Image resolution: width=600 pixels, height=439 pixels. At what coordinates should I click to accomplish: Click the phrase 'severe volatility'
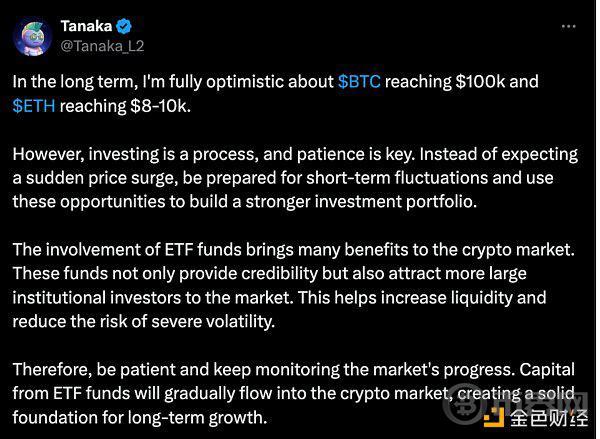coord(213,321)
